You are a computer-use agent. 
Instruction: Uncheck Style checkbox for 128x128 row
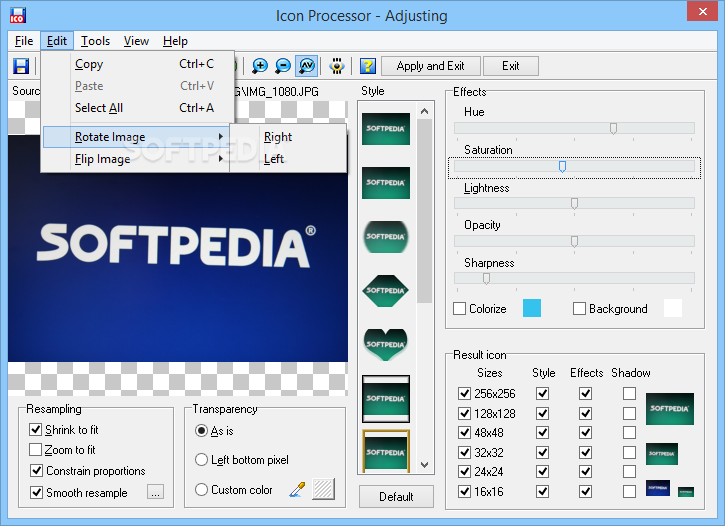coord(542,413)
